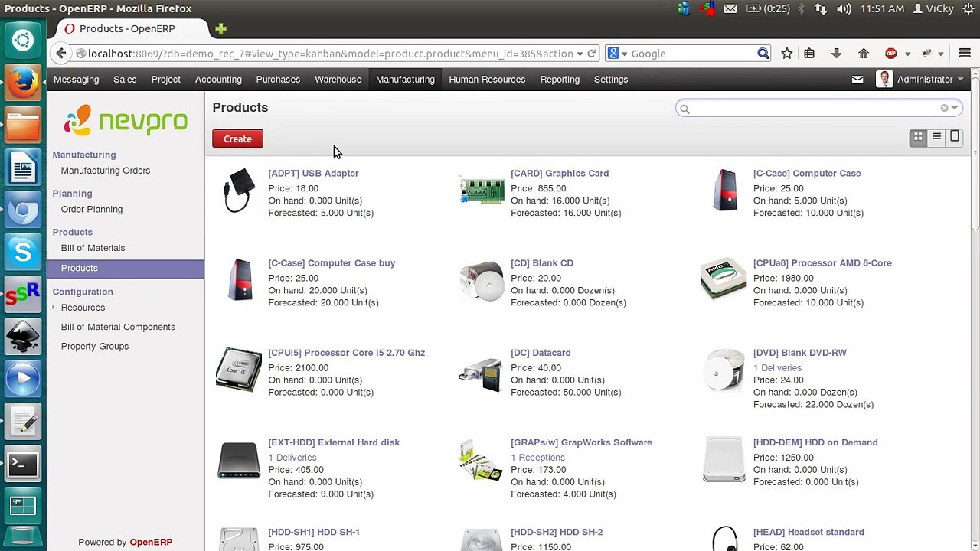Image resolution: width=980 pixels, height=551 pixels.
Task: Switch to list view icon
Action: point(936,137)
